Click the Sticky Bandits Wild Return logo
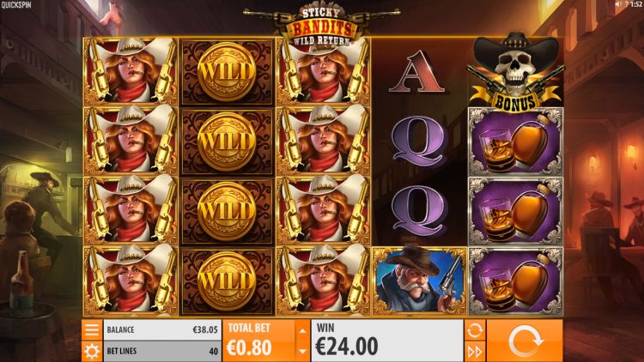Screen dimensions: 644x362 click(322, 25)
